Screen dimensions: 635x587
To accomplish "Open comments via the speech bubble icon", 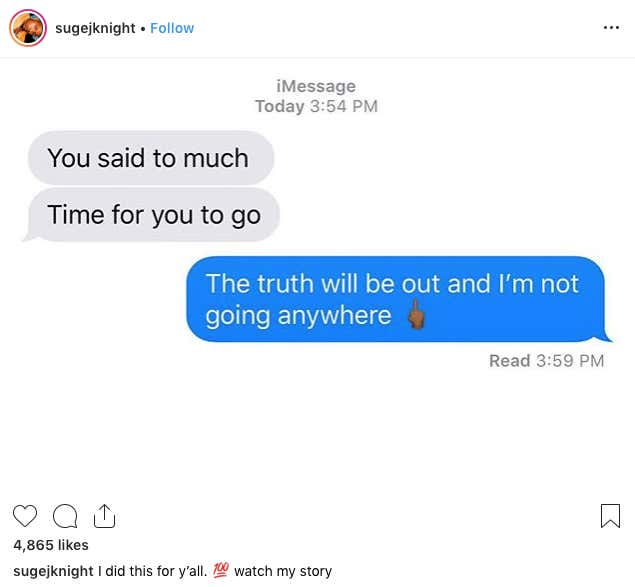I will [65, 516].
